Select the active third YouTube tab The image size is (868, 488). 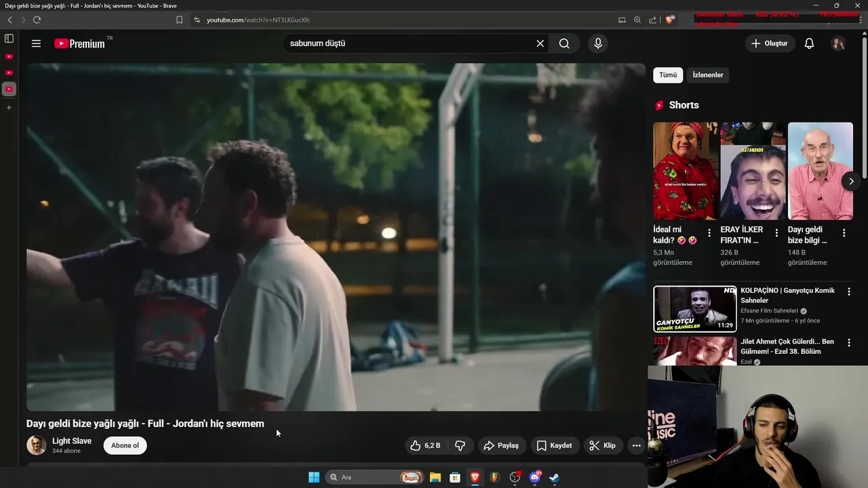pyautogui.click(x=9, y=89)
